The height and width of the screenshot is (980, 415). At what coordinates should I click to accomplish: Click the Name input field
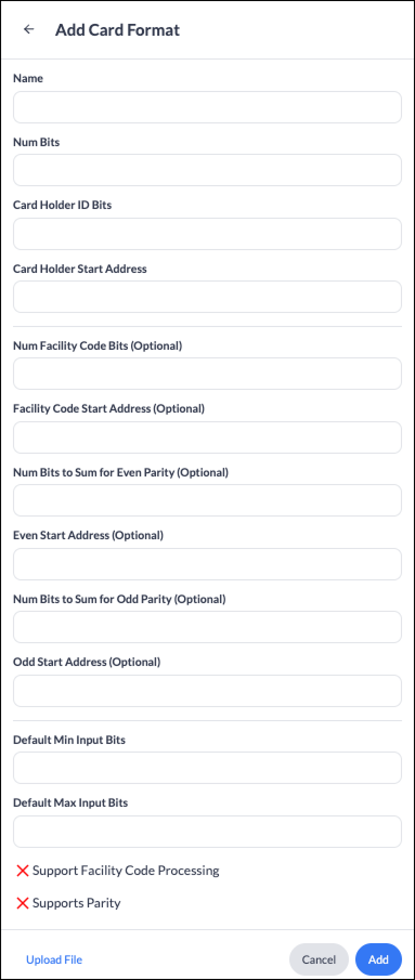pyautogui.click(x=207, y=107)
